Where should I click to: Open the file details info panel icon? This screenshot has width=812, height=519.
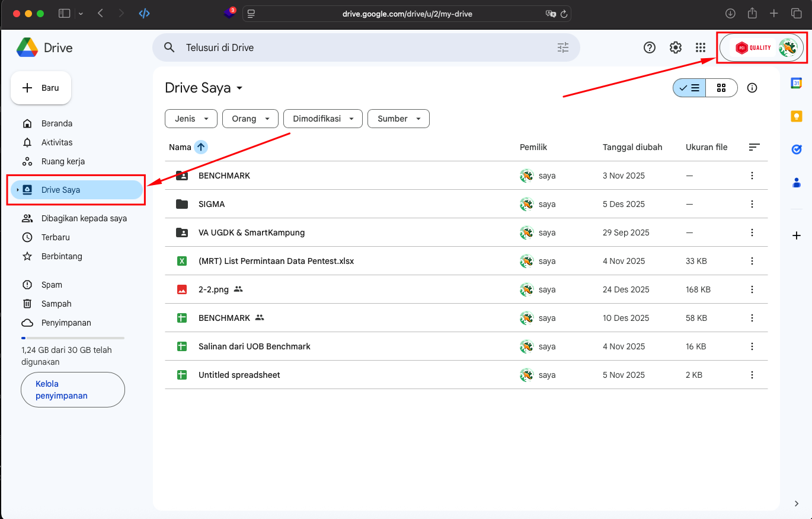[752, 87]
